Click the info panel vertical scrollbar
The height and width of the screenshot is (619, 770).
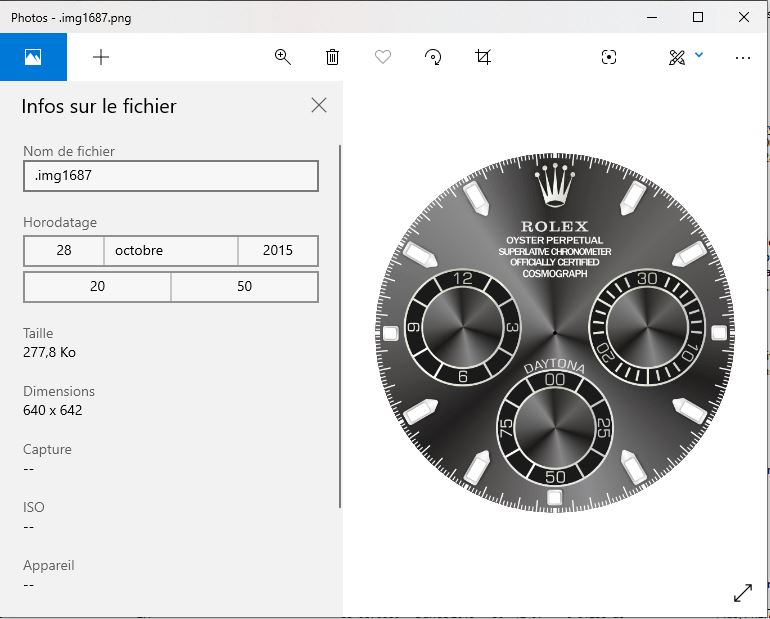[340, 326]
